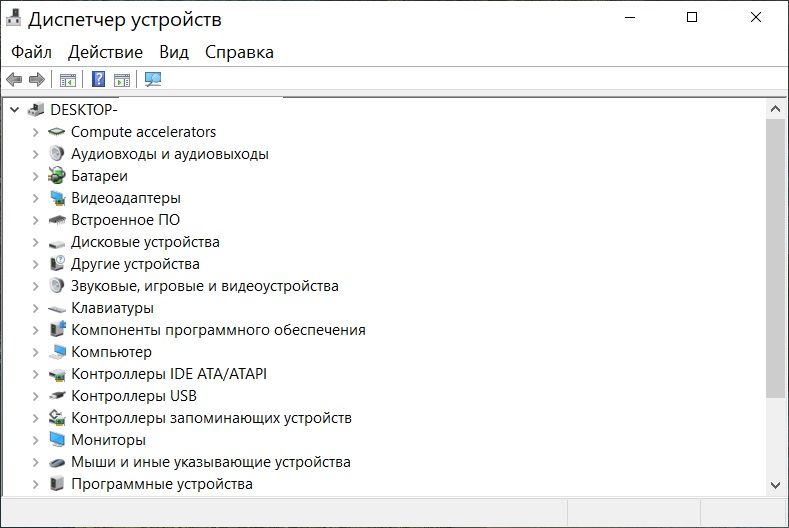This screenshot has width=789, height=528.
Task: Open the Файл menu
Action: tap(31, 52)
